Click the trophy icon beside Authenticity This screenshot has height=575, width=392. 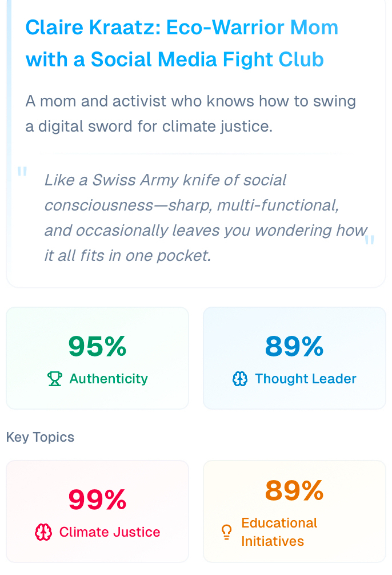coord(55,379)
